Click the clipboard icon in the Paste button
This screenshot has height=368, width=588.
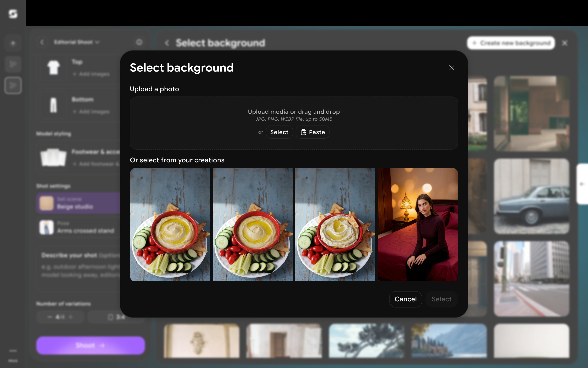(303, 132)
